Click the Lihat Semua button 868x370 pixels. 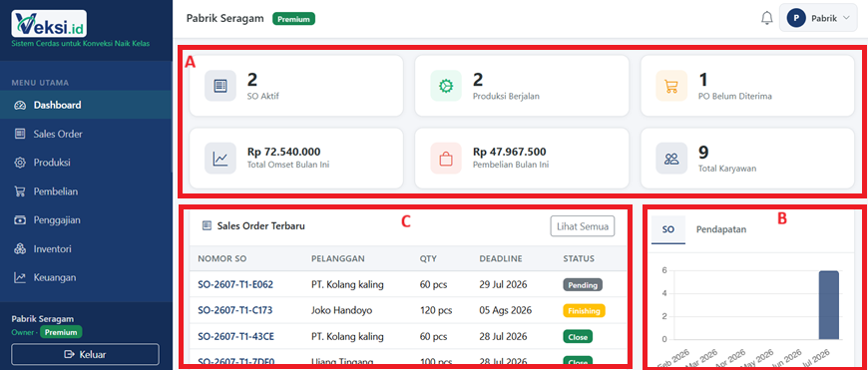tap(583, 225)
